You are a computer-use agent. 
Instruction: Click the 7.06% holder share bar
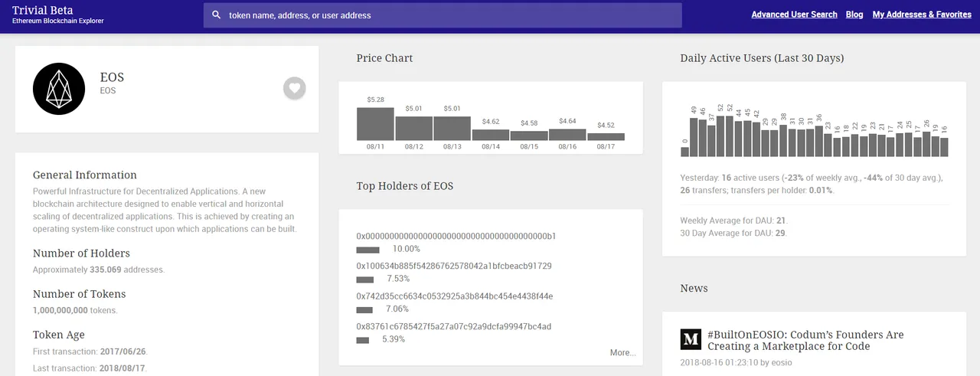[364, 309]
